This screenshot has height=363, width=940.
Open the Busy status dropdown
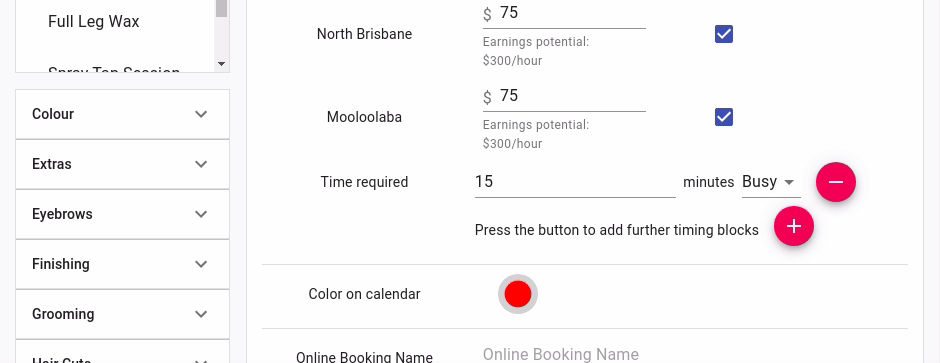pos(771,182)
